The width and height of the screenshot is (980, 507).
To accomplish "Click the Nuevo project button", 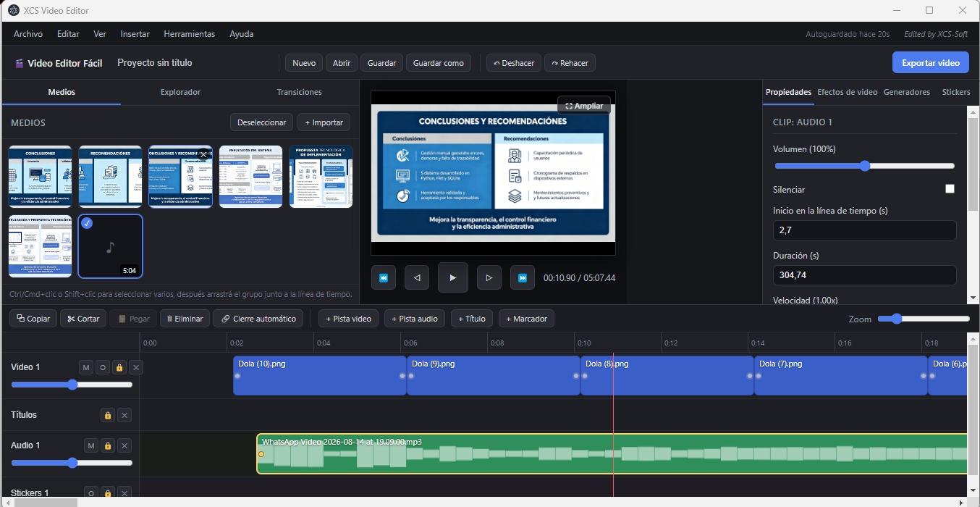I will pos(304,63).
